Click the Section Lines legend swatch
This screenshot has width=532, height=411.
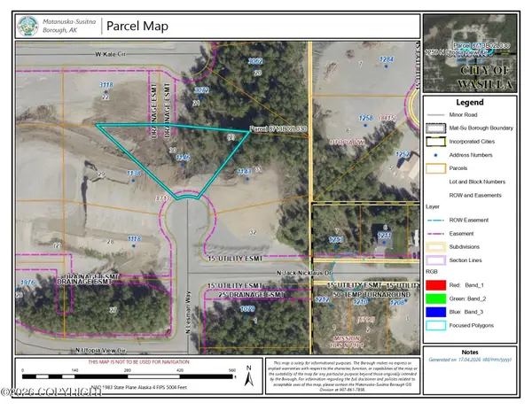tap(436, 260)
